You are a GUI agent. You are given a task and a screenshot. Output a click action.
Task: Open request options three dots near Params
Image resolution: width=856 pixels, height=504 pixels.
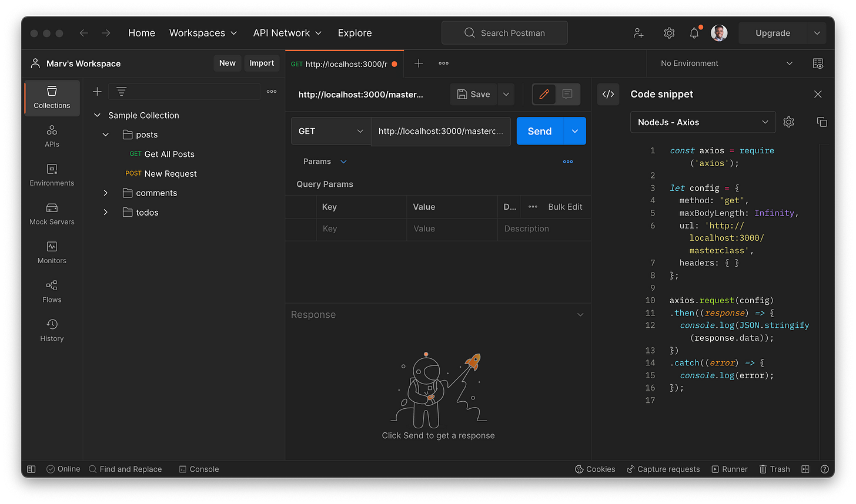point(568,162)
